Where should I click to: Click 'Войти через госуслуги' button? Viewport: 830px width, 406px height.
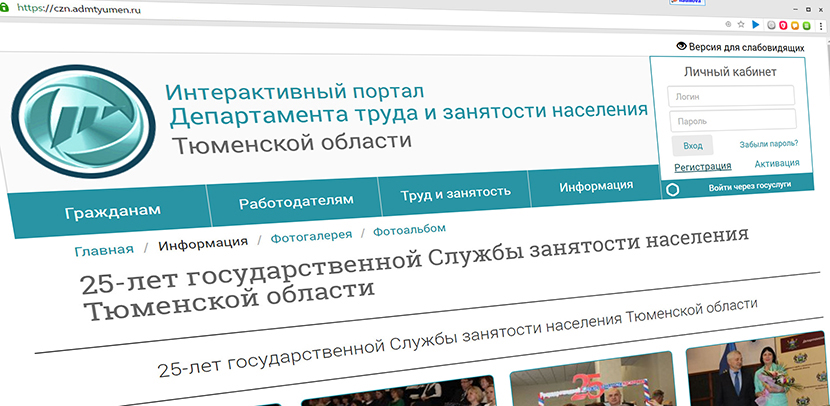[x=750, y=186]
